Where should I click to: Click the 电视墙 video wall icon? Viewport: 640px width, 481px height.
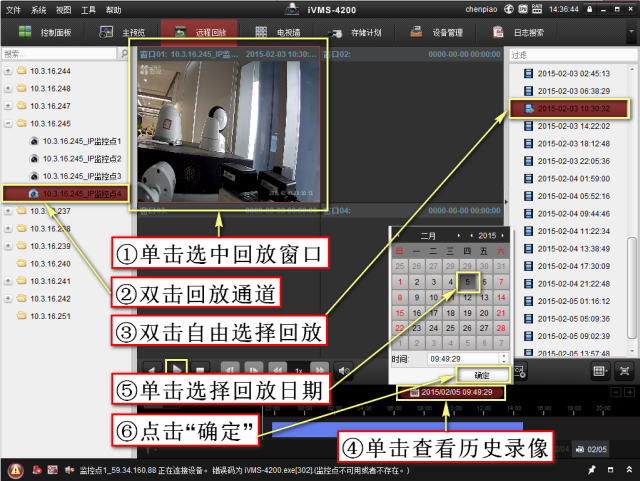click(260, 32)
